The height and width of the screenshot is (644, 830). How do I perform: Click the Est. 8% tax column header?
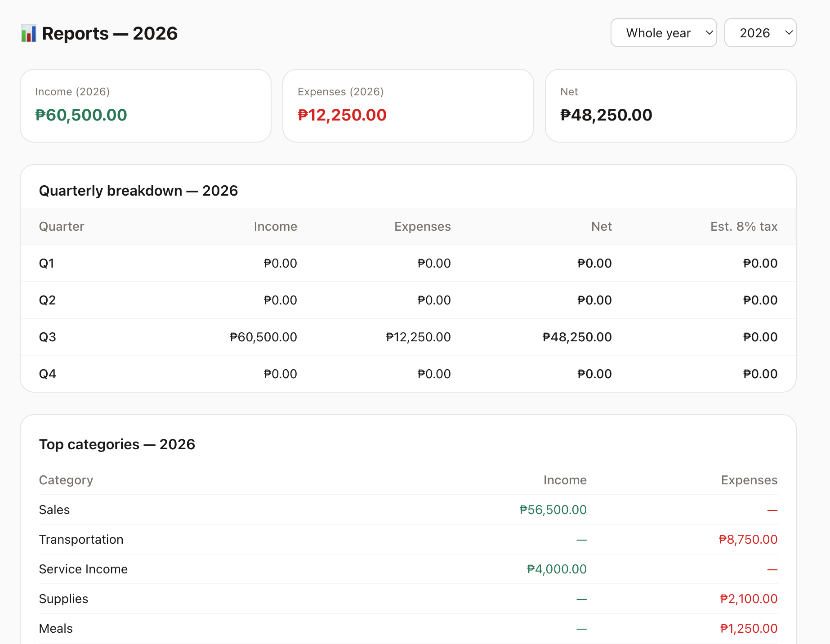[744, 226]
